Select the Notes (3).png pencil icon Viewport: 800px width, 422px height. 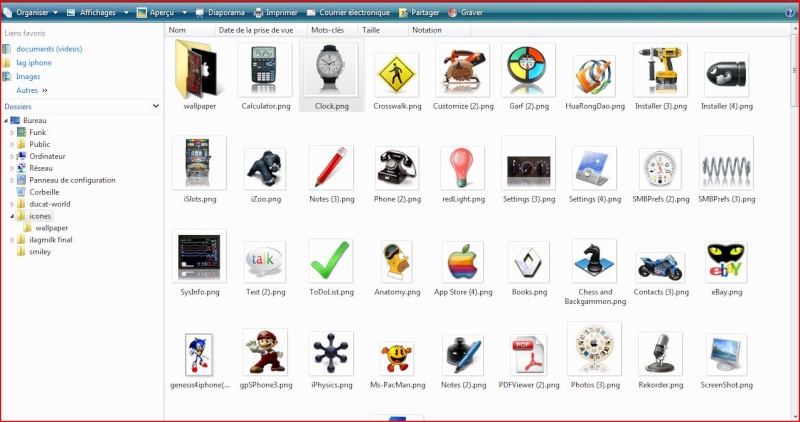[331, 167]
